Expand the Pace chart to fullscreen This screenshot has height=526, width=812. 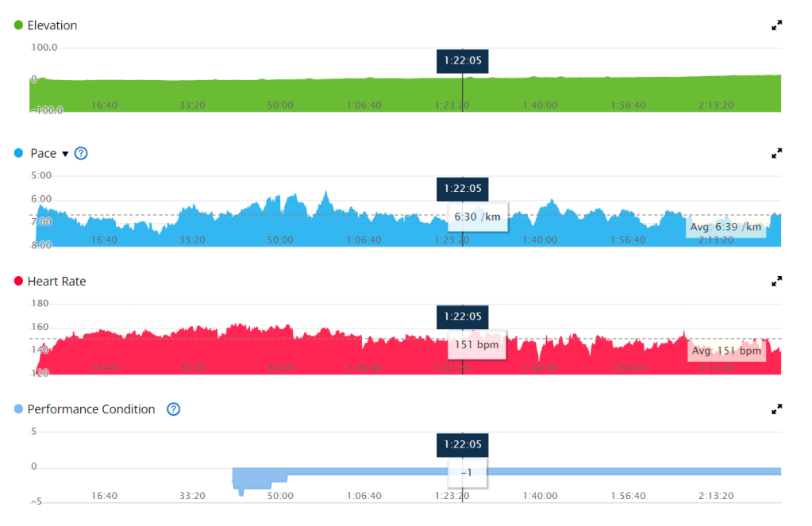point(776,153)
